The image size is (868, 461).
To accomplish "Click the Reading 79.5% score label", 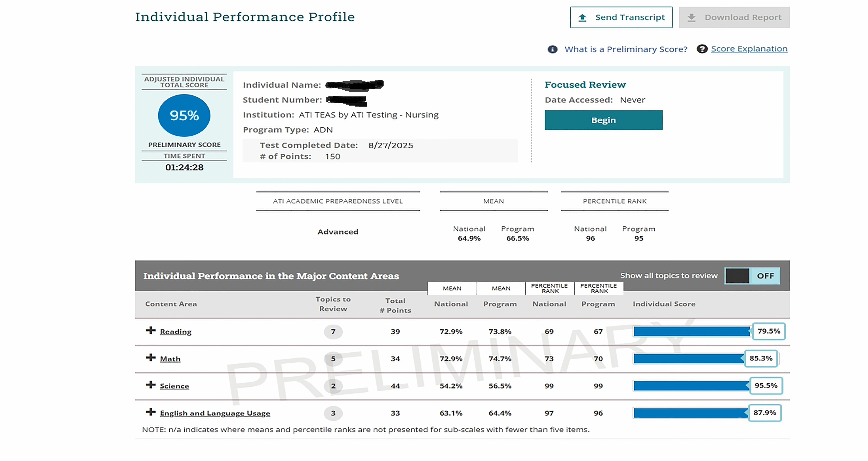I will point(769,331).
